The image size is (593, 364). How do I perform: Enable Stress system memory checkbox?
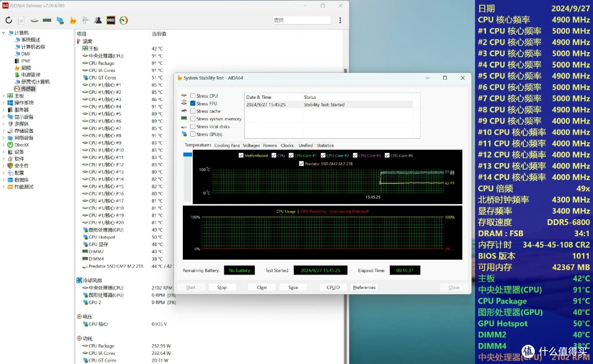[193, 119]
